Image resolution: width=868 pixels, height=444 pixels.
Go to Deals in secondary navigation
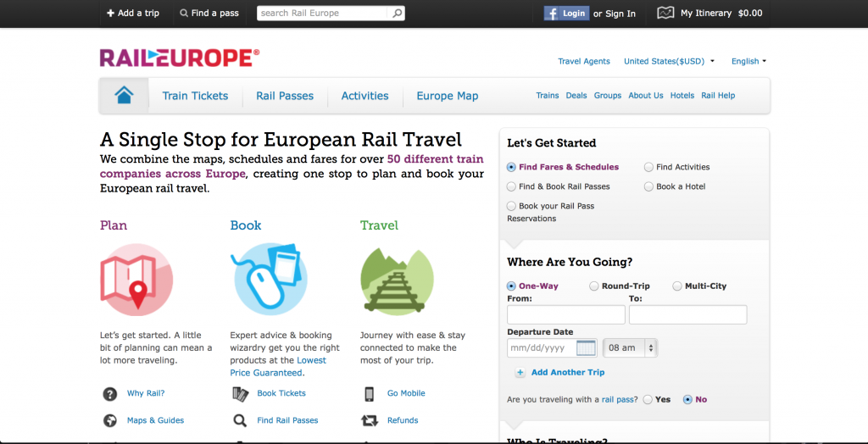[576, 95]
